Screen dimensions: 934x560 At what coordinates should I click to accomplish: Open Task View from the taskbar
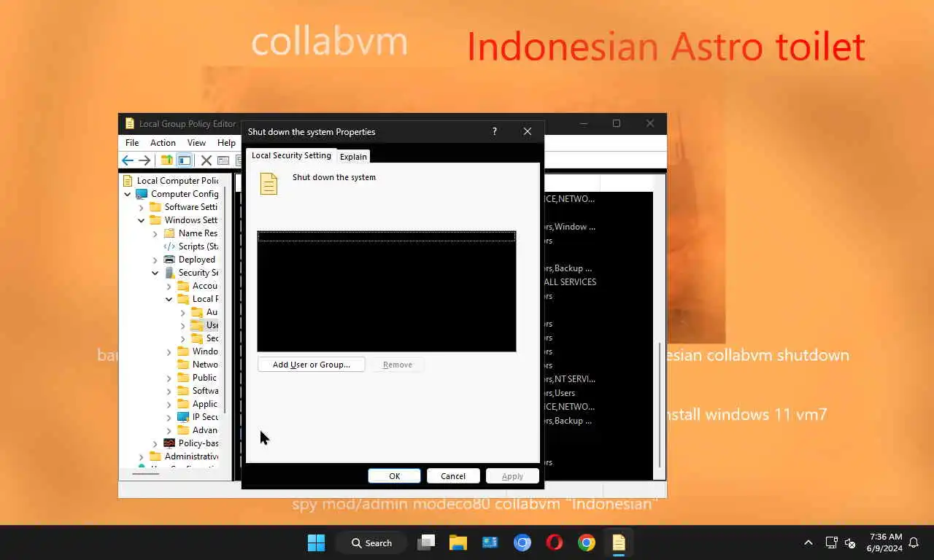click(426, 542)
